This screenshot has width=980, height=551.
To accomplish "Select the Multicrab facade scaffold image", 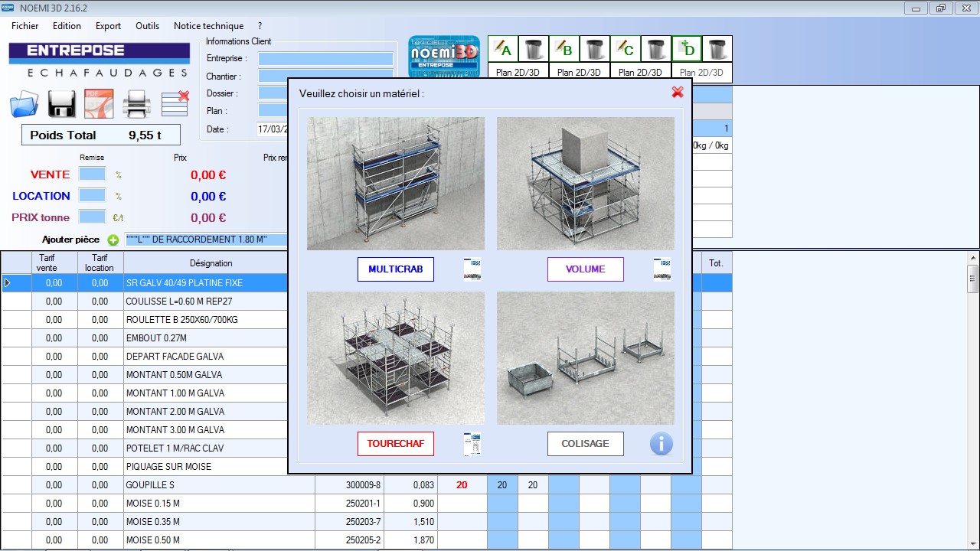I will click(396, 184).
